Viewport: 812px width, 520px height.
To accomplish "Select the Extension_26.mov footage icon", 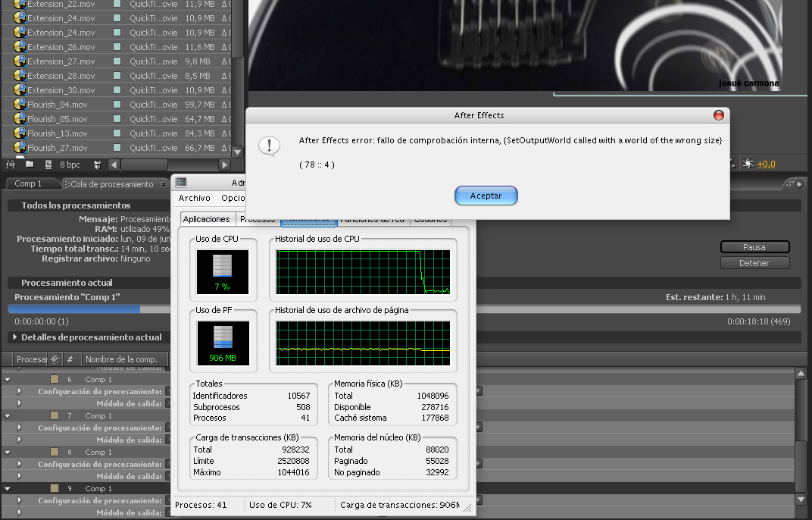I will click(20, 47).
